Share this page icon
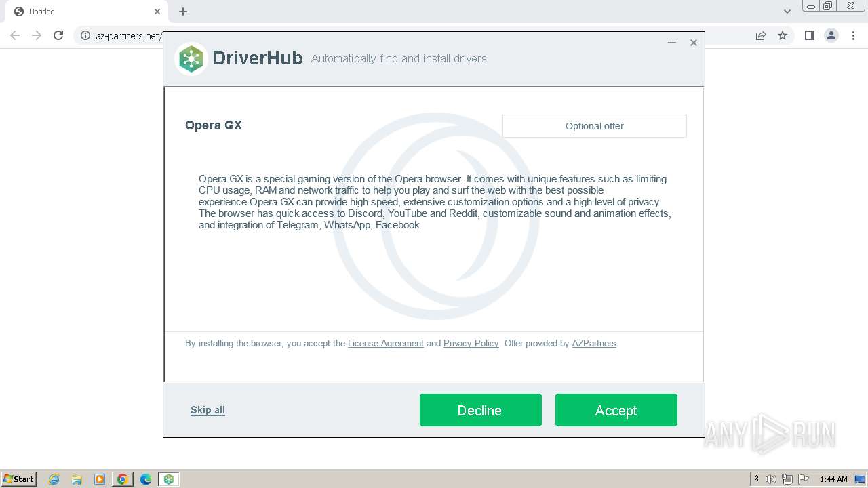This screenshot has width=868, height=488. [761, 35]
